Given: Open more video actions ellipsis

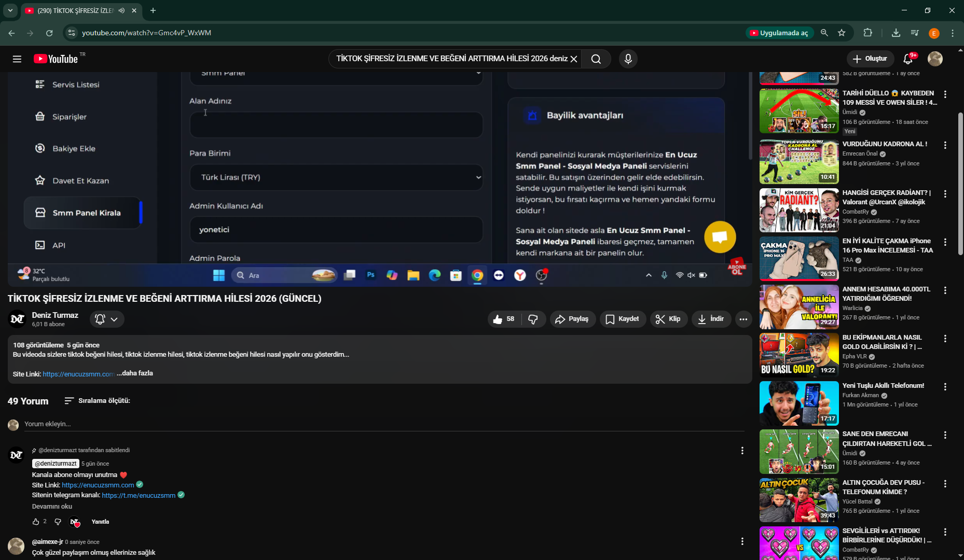Looking at the screenshot, I should pos(743,319).
